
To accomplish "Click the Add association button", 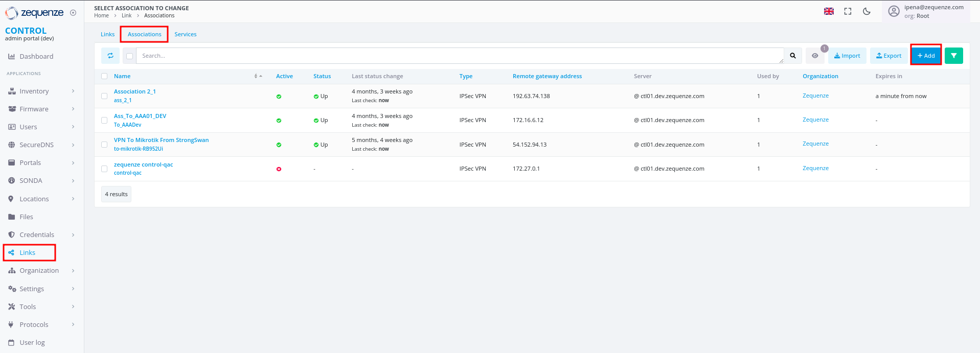I will 926,56.
